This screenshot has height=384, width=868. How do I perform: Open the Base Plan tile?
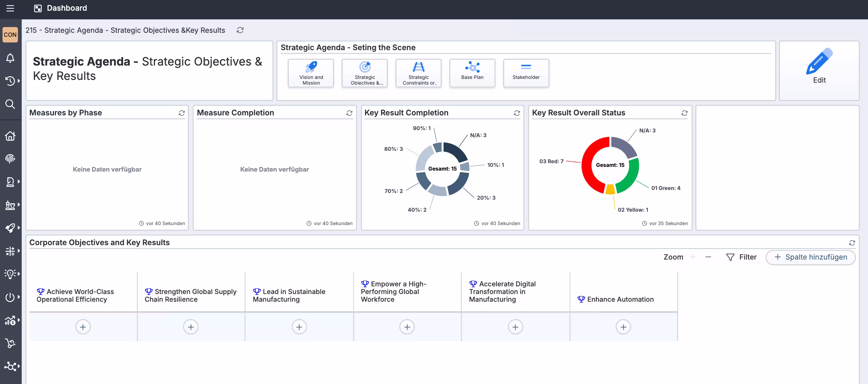coord(472,73)
